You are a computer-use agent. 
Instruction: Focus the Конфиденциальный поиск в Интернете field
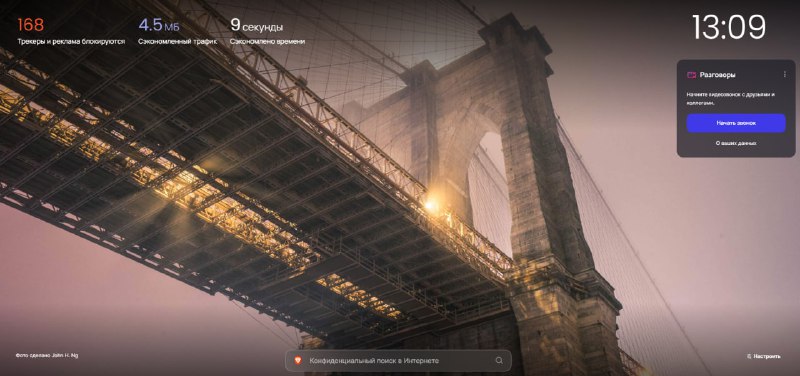[x=398, y=360]
